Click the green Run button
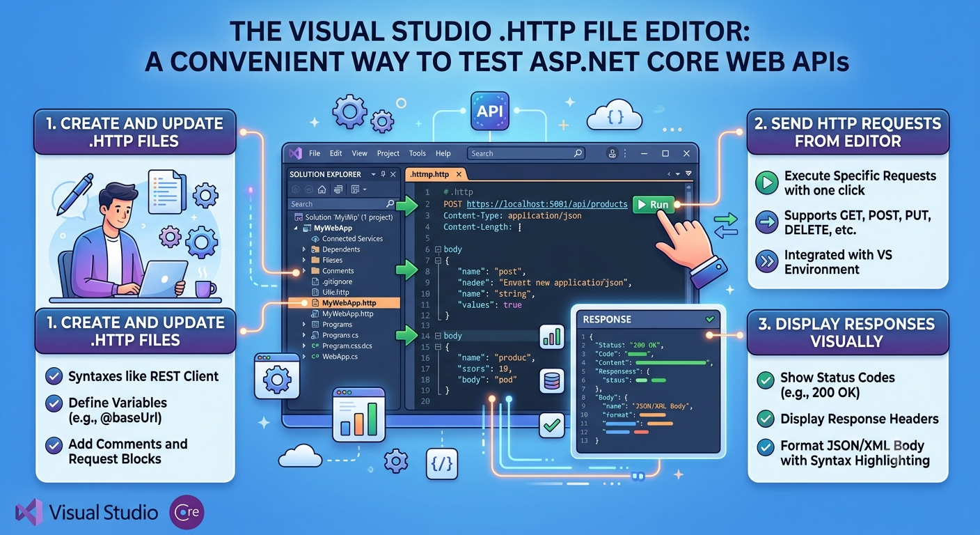The height and width of the screenshot is (535, 980). pos(652,204)
